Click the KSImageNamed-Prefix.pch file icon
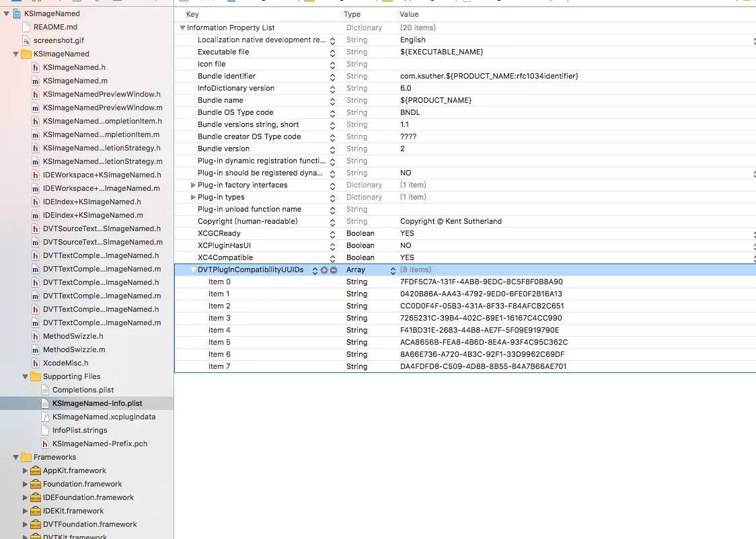756x539 pixels. pos(45,444)
